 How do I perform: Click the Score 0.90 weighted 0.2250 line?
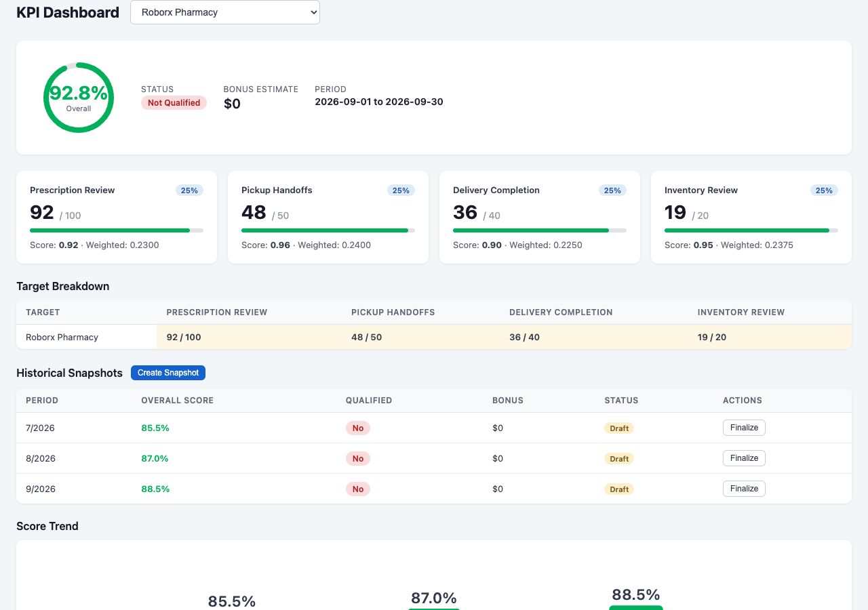tap(517, 245)
